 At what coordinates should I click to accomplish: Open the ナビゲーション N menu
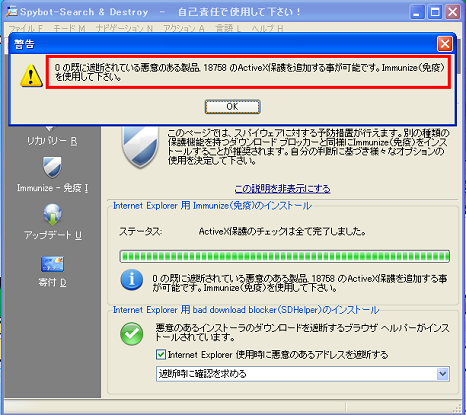[124, 29]
